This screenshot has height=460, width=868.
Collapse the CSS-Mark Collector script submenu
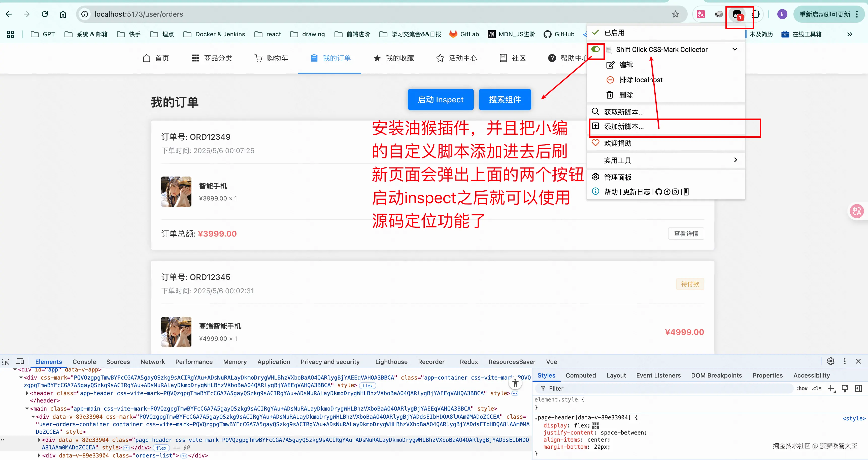point(735,49)
